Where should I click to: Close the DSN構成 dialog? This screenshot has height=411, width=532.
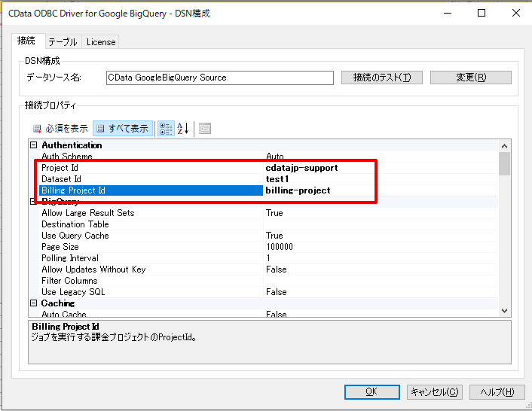(x=516, y=14)
